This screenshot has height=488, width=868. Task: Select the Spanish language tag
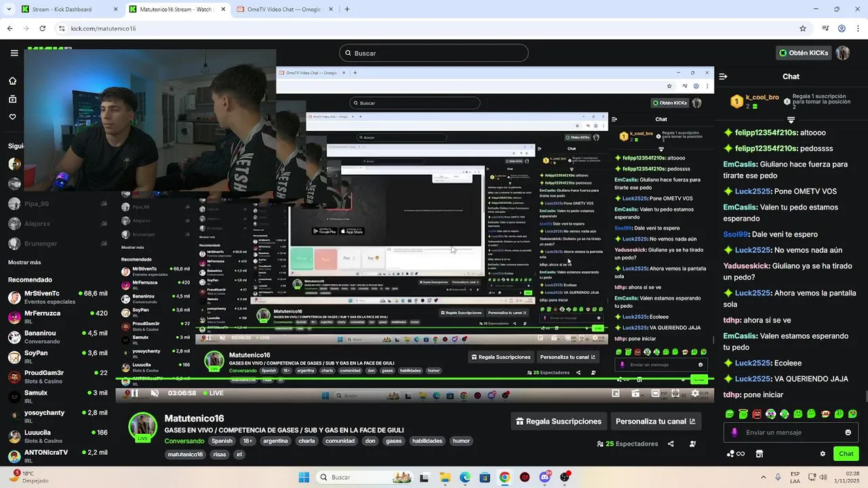pyautogui.click(x=222, y=441)
